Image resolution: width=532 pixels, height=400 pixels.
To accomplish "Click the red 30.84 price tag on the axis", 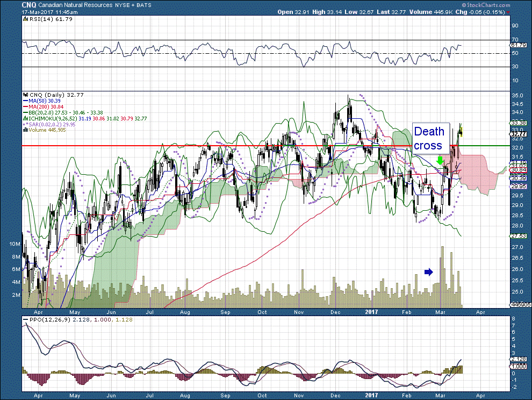I will (x=519, y=170).
